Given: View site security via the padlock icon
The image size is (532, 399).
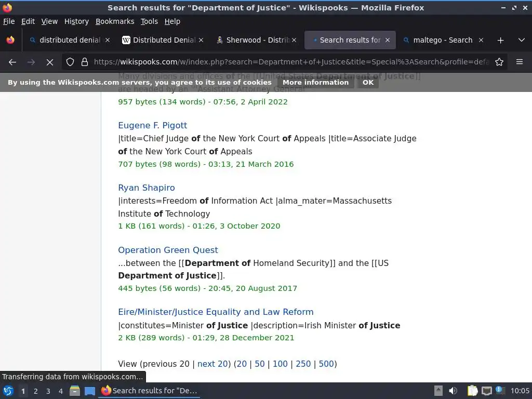Looking at the screenshot, I should (85, 62).
